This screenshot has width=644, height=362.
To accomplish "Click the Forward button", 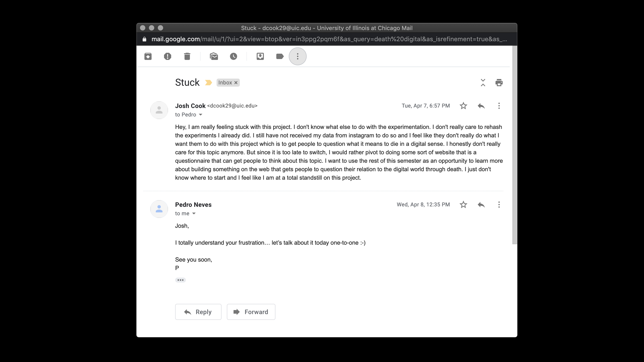I will [x=251, y=312].
